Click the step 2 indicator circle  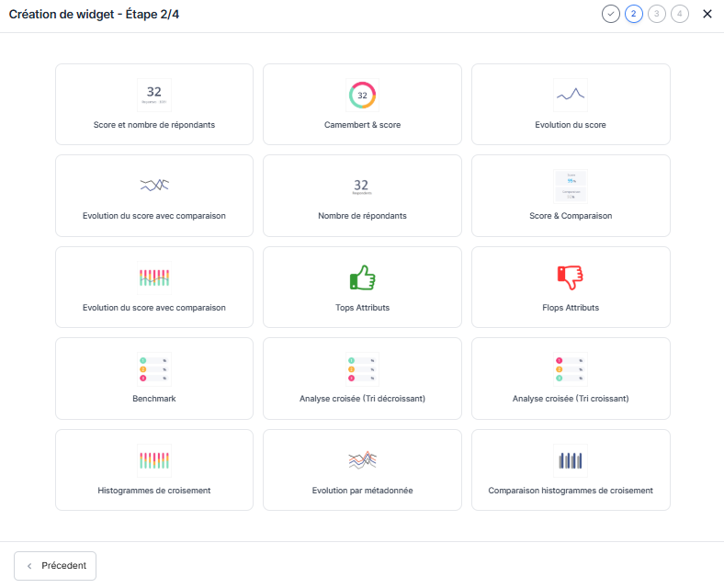634,14
